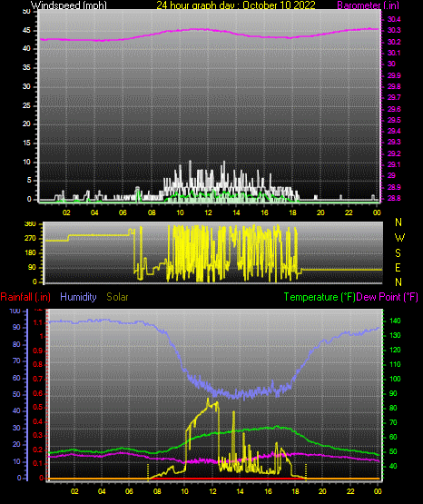Click the 'S' compass label beside the wind direction graph

coord(398,253)
